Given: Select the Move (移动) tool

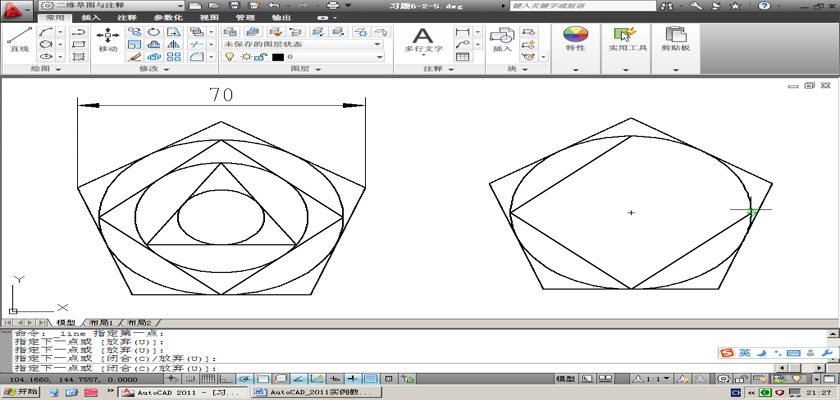Looking at the screenshot, I should point(108,40).
